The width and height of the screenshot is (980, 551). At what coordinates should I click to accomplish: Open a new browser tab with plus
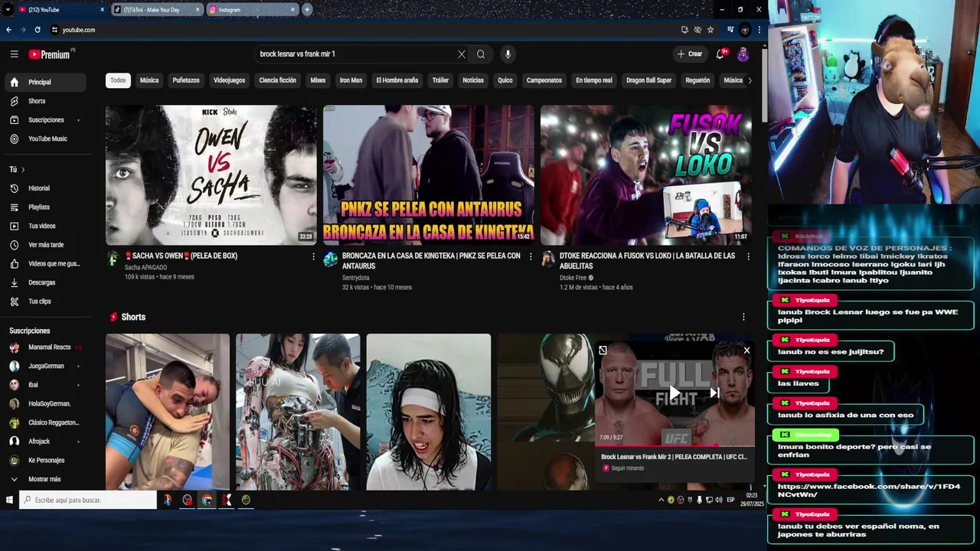[307, 9]
